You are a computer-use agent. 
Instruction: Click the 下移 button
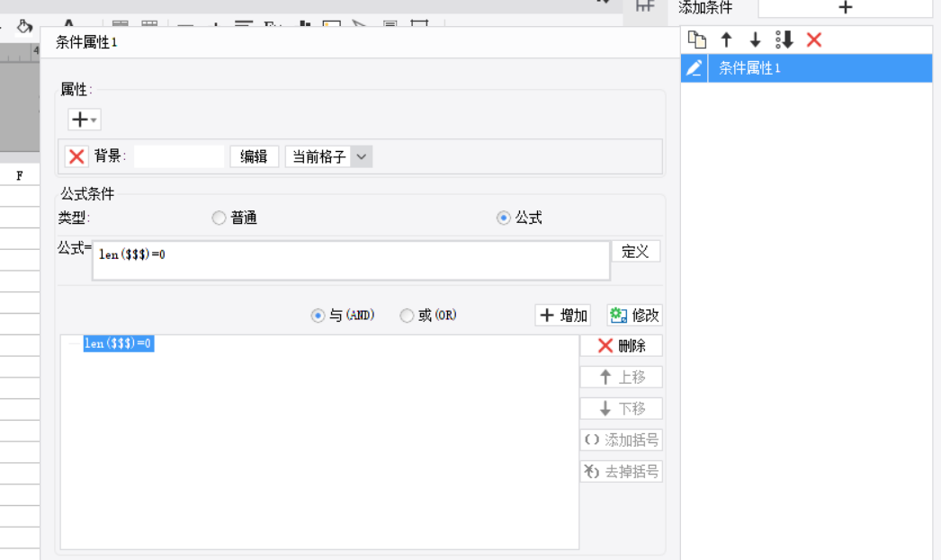coord(621,409)
